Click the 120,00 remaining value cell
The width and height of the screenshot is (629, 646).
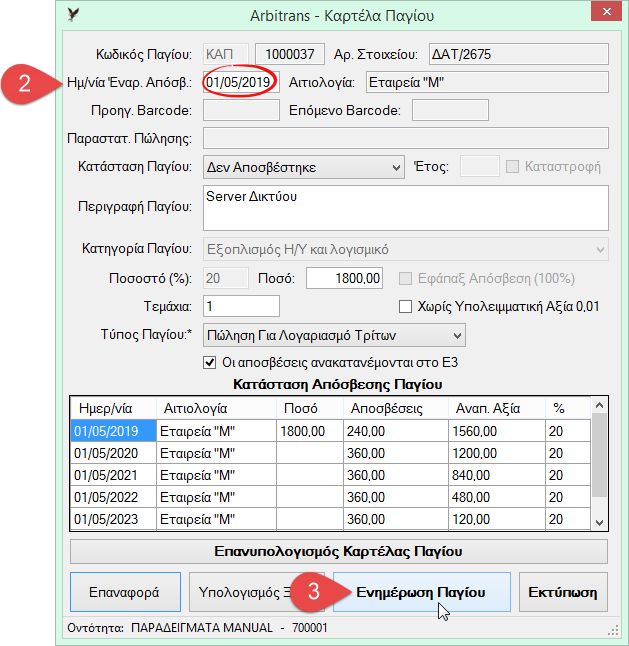click(497, 519)
